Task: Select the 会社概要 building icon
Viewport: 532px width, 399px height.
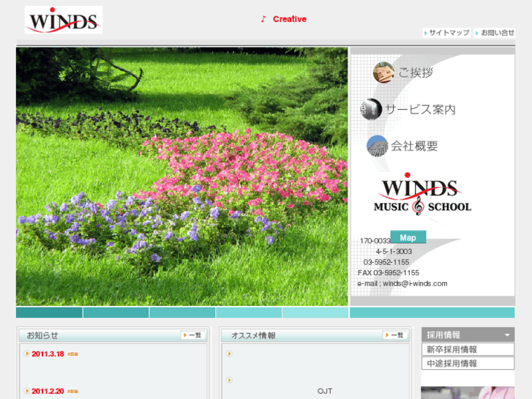Action: 377,146
